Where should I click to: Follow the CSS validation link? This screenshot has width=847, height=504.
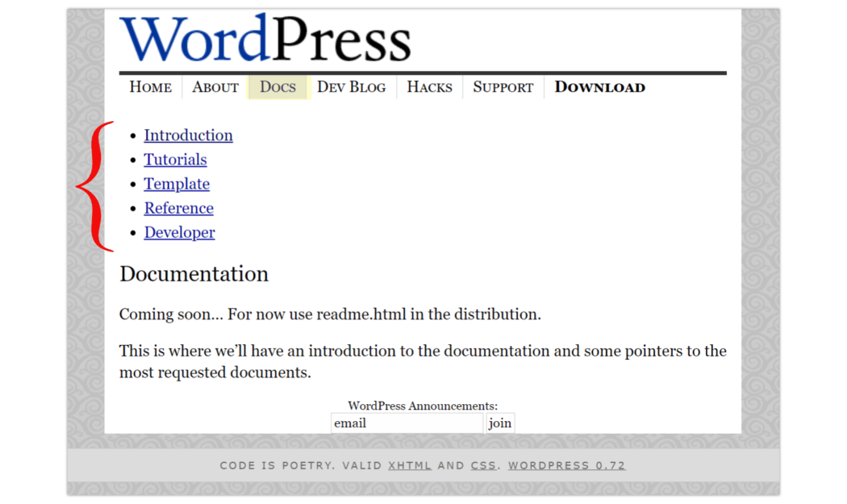point(483,465)
